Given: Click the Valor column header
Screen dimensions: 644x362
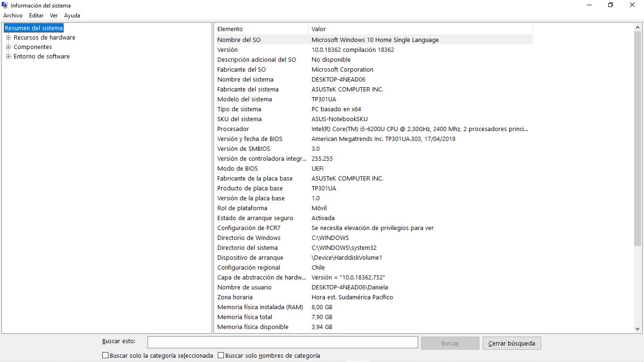Looking at the screenshot, I should point(421,29).
